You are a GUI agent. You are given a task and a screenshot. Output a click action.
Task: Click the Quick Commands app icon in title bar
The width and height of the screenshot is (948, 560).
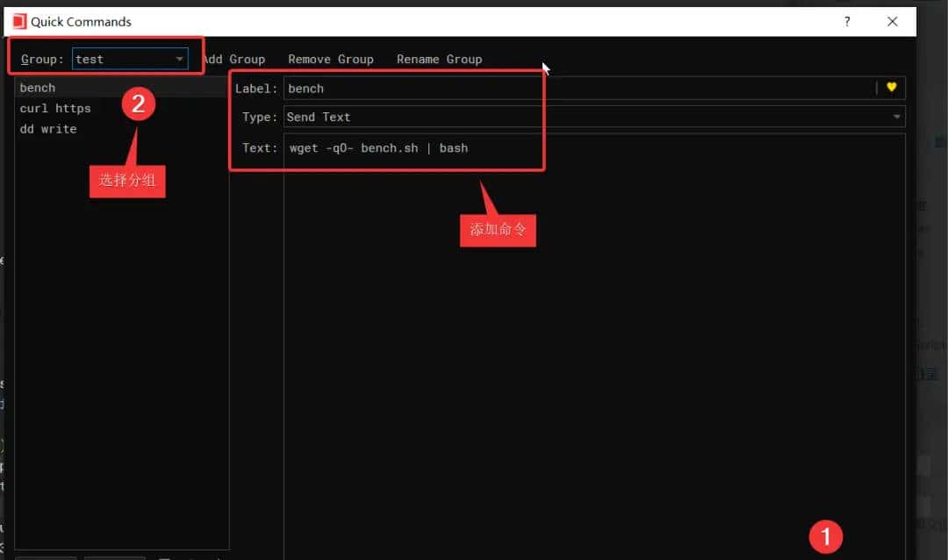click(x=19, y=21)
